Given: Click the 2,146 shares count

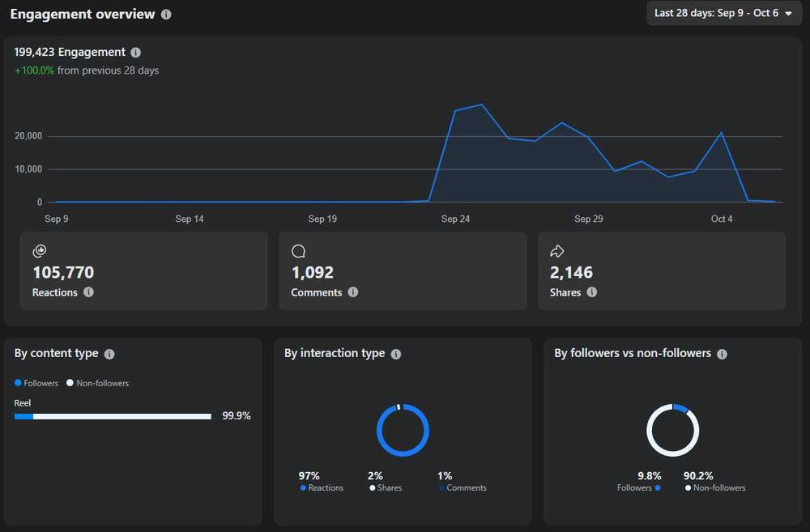Looking at the screenshot, I should point(571,272).
